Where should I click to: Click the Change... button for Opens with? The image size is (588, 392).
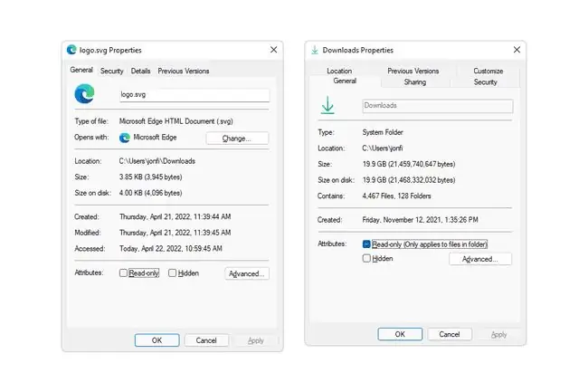[237, 138]
